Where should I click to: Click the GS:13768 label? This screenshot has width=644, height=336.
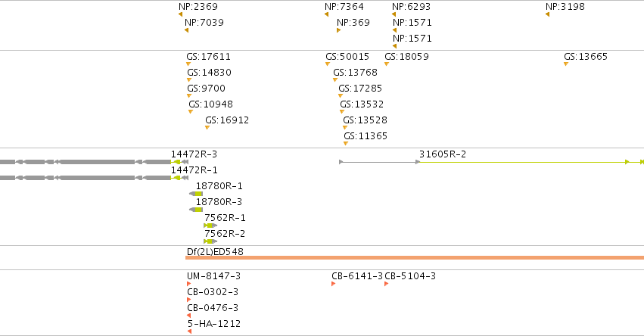pos(355,73)
